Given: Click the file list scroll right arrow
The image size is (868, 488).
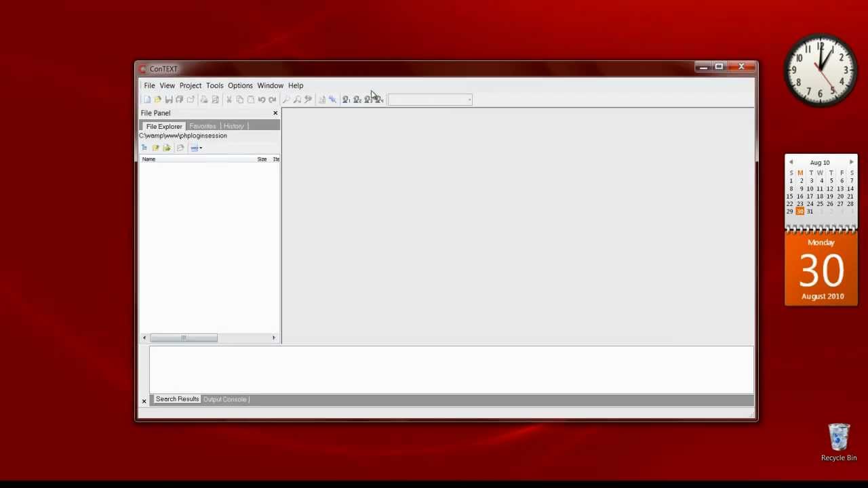Looking at the screenshot, I should click(x=274, y=338).
